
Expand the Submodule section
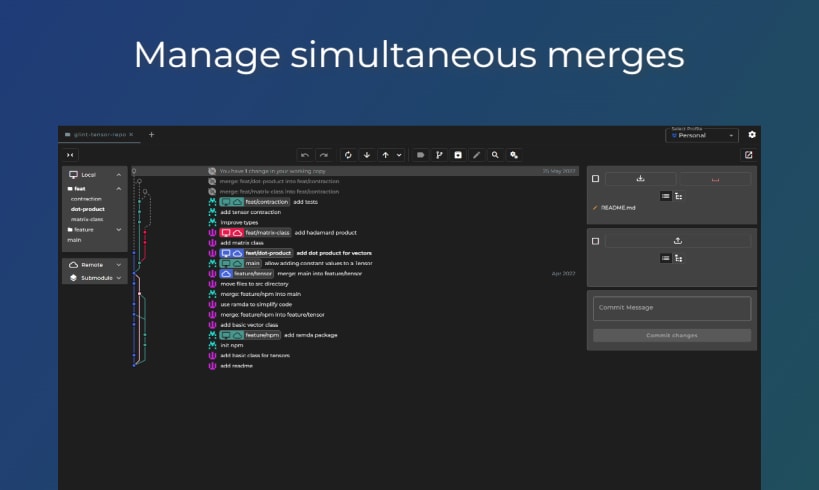[x=119, y=278]
